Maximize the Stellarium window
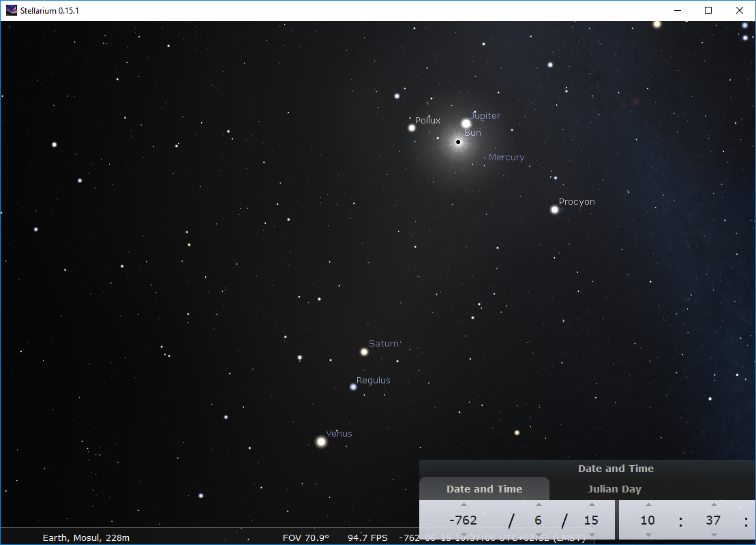This screenshot has height=545, width=756. tap(708, 10)
